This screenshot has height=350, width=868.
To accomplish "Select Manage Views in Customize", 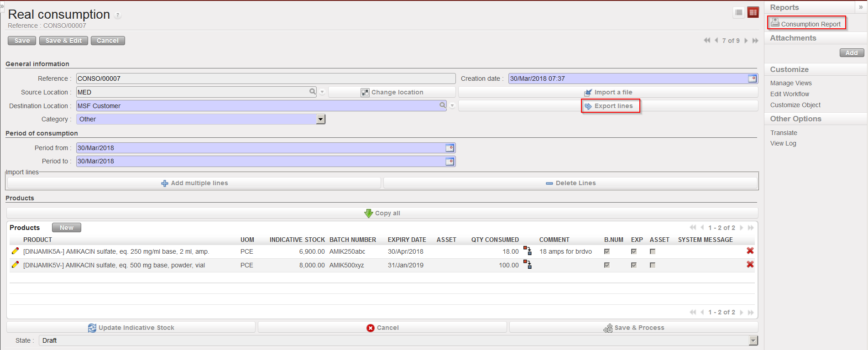I will (x=791, y=83).
